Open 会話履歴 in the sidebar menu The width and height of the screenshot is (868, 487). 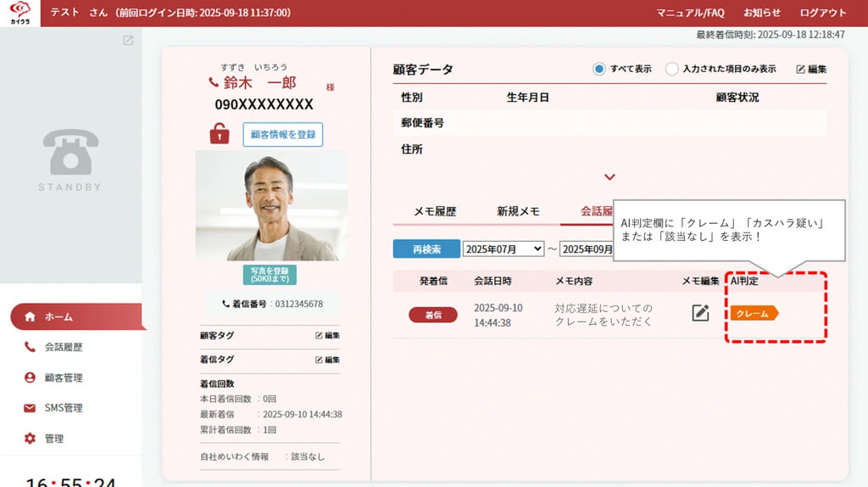click(64, 347)
